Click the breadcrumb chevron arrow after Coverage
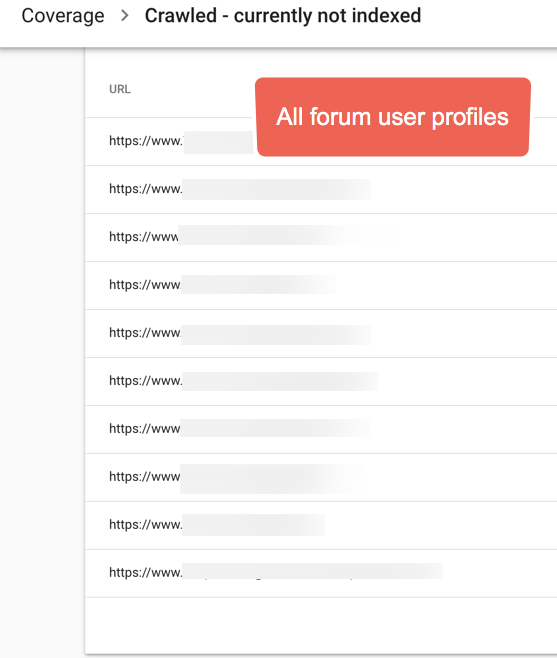The width and height of the screenshot is (557, 658). pyautogui.click(x=125, y=16)
